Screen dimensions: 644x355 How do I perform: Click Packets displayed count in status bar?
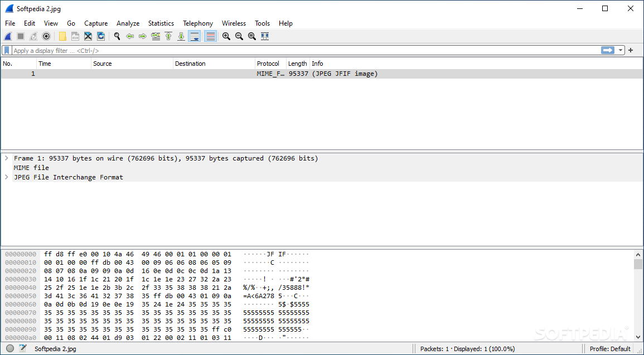(467, 349)
